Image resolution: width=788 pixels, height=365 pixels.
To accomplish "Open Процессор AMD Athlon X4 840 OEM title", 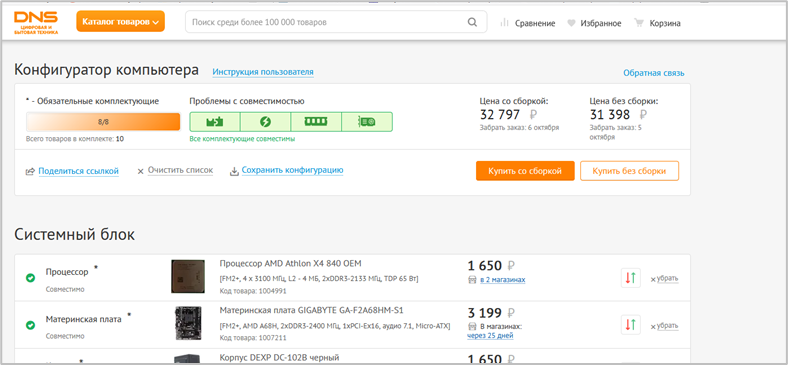I will pyautogui.click(x=290, y=263).
